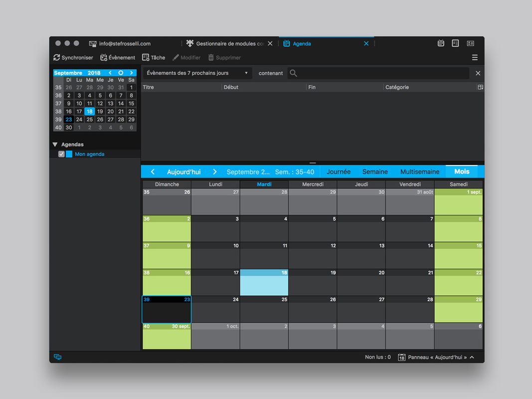Viewport: 532px width, 399px height.
Task: Expand Panneau « Aujourd'hui » in status bar
Action: (436, 357)
